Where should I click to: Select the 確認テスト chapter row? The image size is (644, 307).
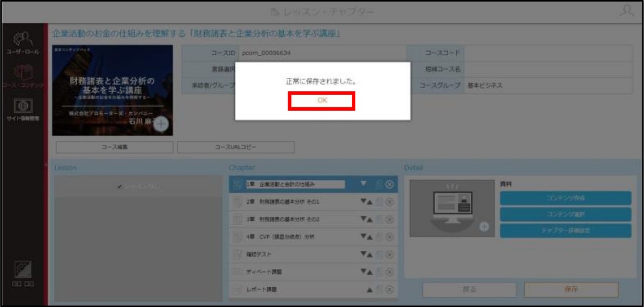[313, 254]
